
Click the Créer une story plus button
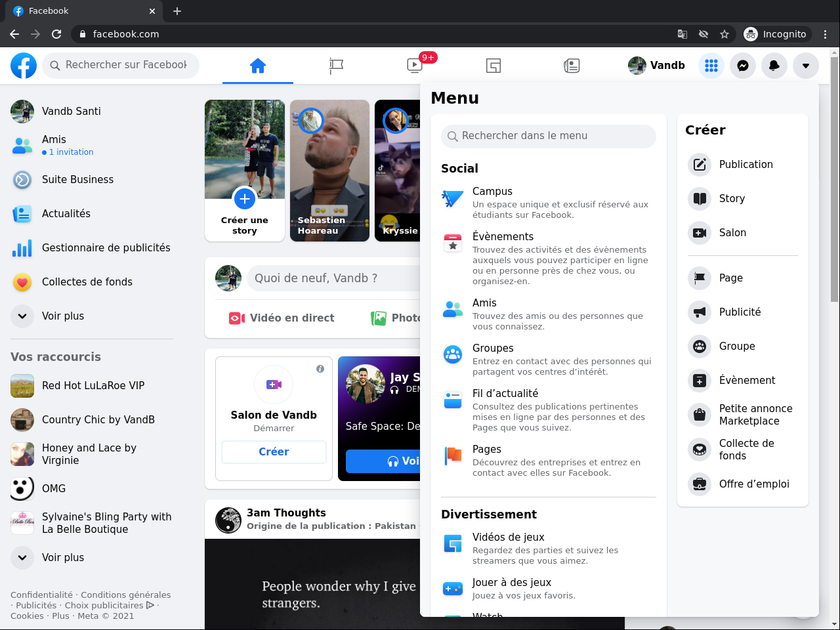click(x=245, y=198)
